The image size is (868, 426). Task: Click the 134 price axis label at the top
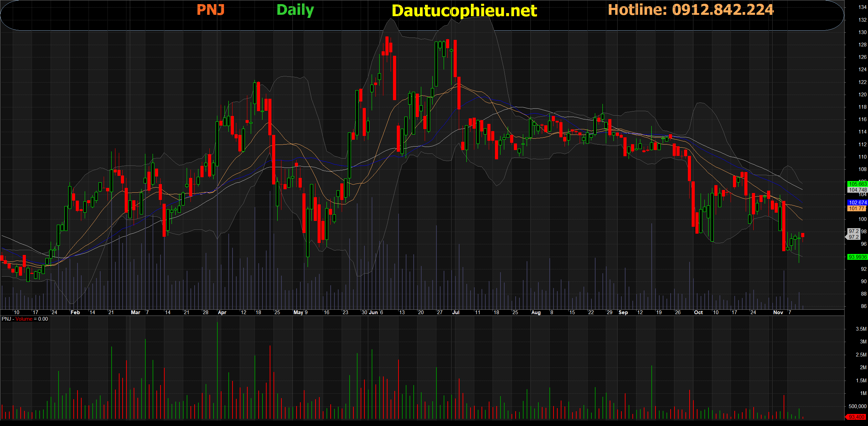click(x=862, y=7)
